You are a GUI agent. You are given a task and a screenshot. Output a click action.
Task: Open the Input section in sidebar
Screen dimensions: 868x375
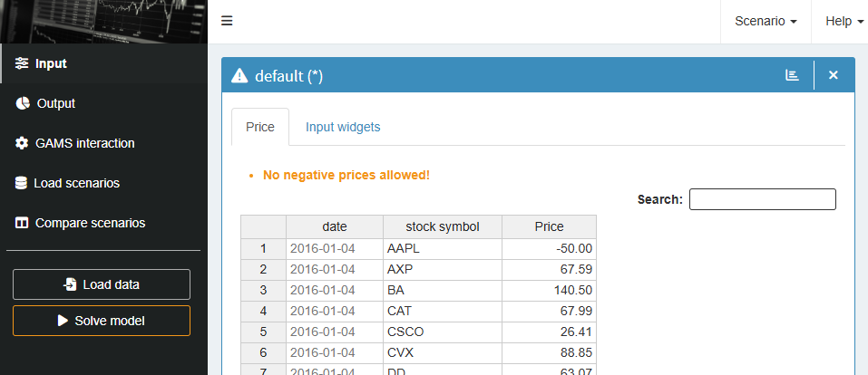pos(51,63)
